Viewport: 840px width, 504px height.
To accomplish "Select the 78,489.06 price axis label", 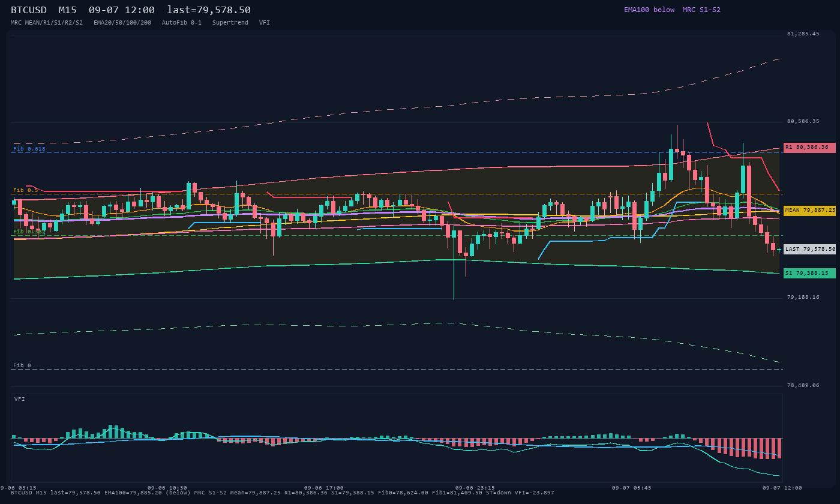I will pos(803,385).
